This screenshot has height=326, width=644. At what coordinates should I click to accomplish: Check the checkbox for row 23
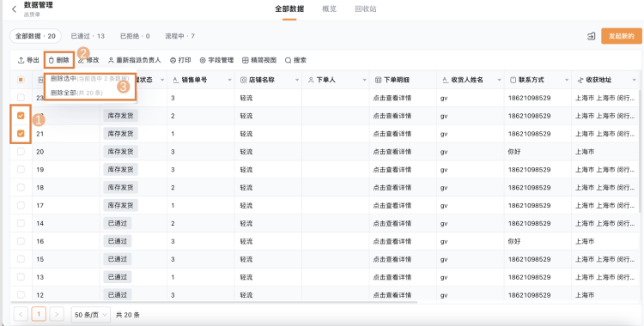[21, 98]
